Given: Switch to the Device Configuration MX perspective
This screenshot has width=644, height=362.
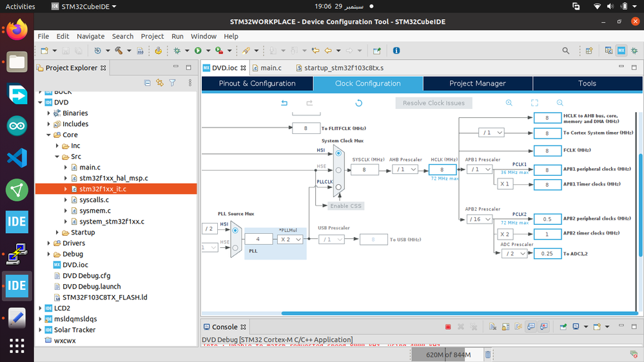Looking at the screenshot, I should 621,50.
